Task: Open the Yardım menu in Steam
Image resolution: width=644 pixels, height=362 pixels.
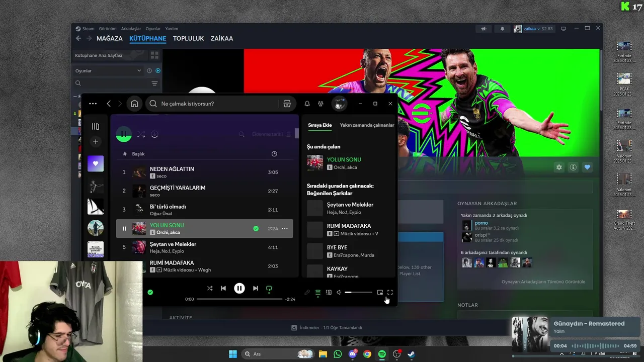Action: [172, 29]
